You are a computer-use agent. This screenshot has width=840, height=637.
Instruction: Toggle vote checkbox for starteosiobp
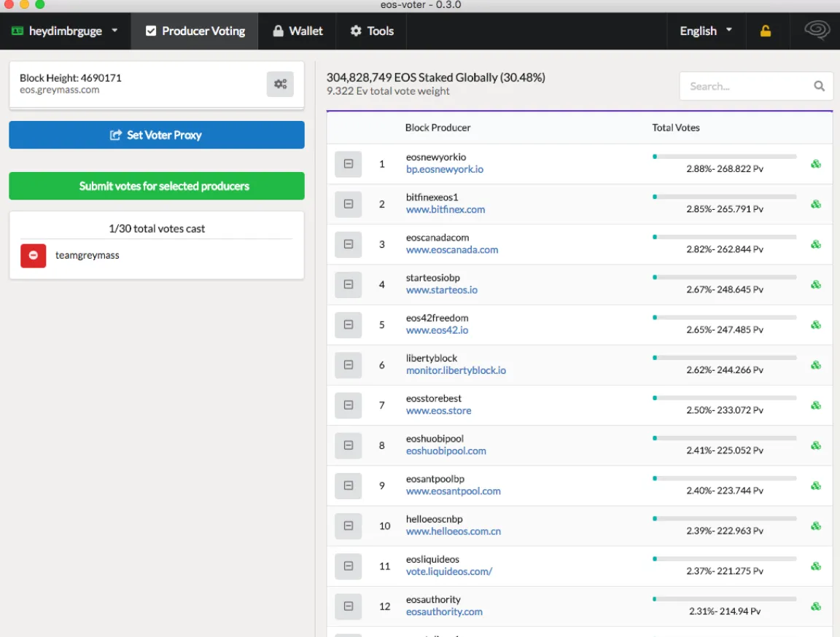coord(349,284)
